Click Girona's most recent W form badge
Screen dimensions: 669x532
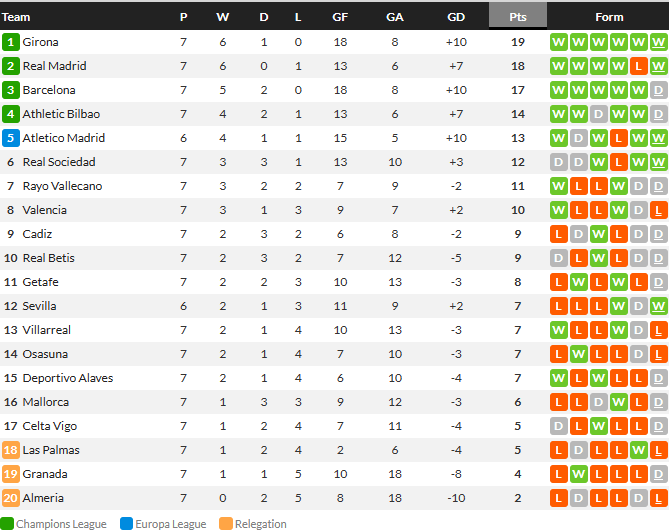coord(658,42)
